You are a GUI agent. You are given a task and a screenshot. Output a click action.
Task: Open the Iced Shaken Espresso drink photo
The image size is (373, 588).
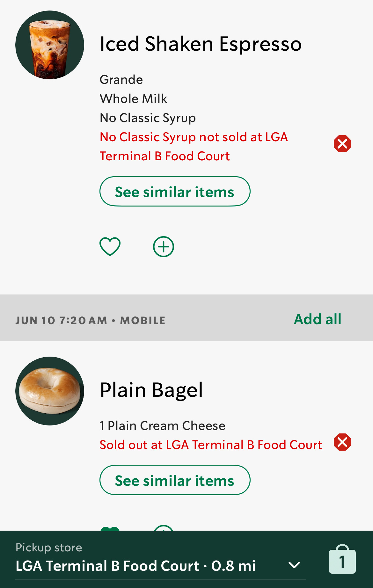click(50, 45)
